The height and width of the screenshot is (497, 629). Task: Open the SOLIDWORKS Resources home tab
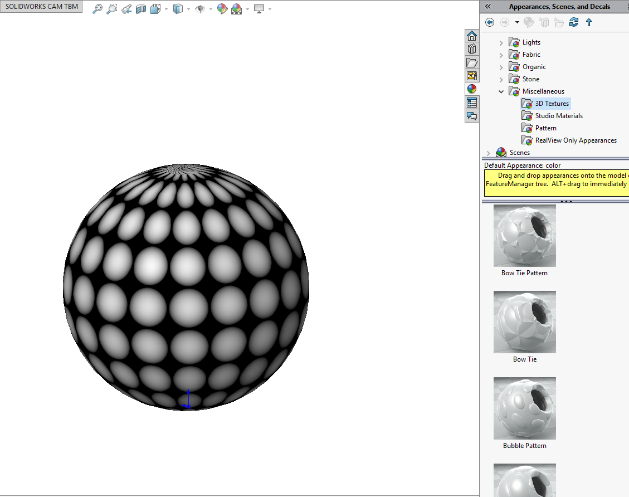(472, 36)
